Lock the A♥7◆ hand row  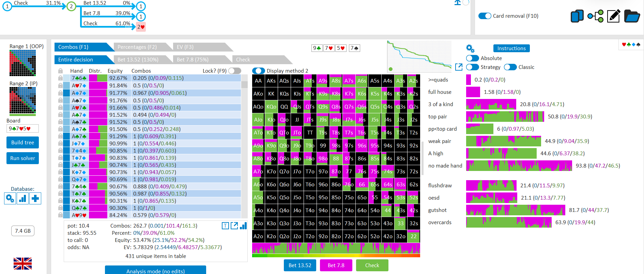pyautogui.click(x=60, y=85)
